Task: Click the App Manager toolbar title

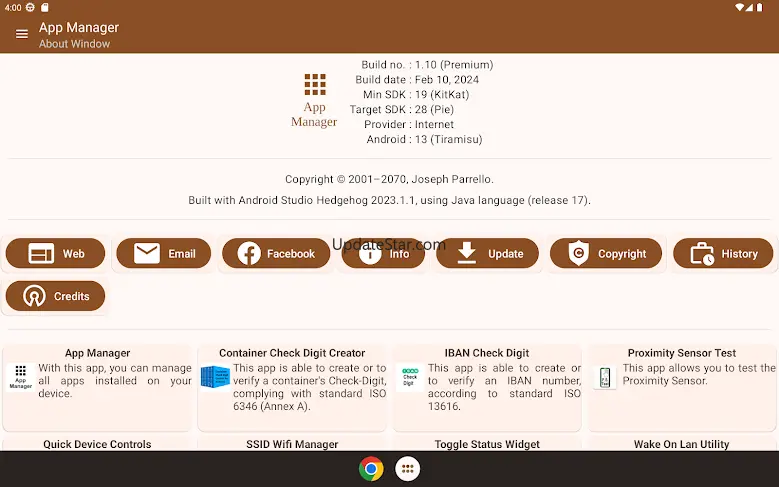Action: 79,27
